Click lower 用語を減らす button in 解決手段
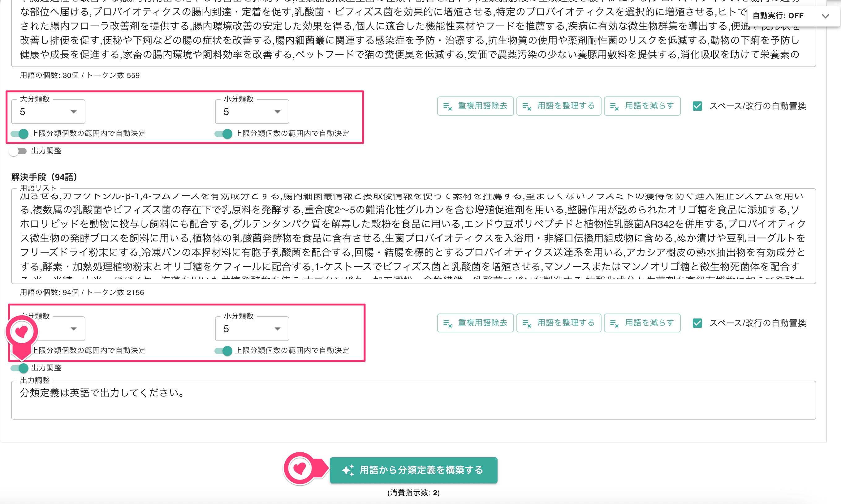The height and width of the screenshot is (504, 841). (642, 323)
